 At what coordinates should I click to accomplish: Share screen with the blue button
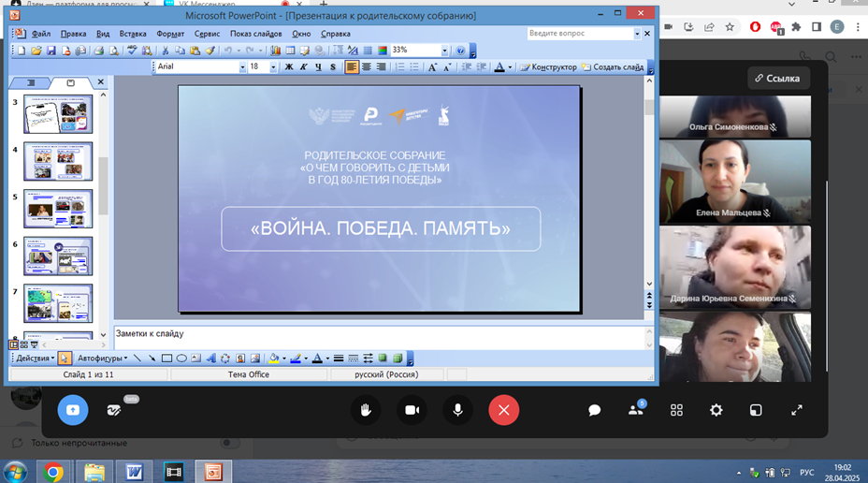point(73,410)
